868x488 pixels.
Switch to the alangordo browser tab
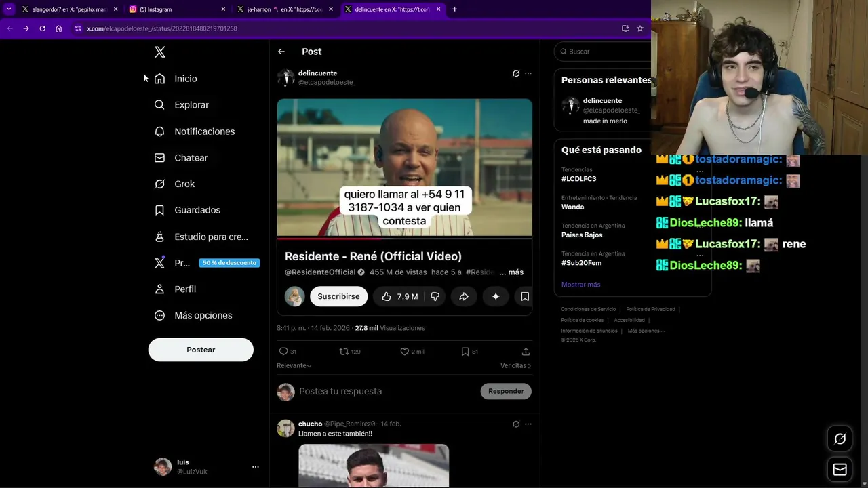[70, 9]
